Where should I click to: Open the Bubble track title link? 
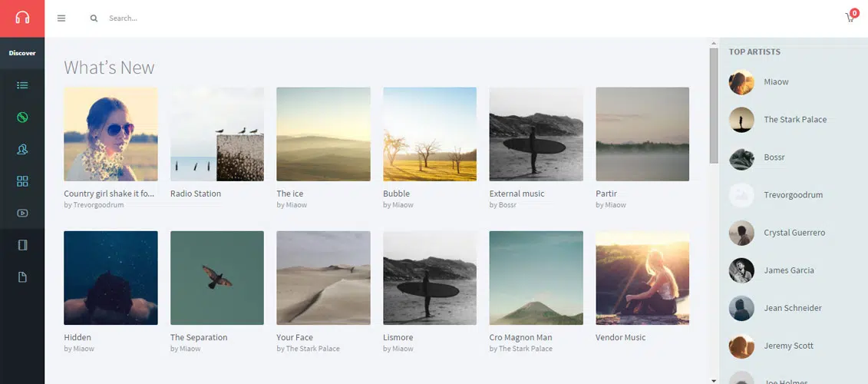[x=396, y=194]
